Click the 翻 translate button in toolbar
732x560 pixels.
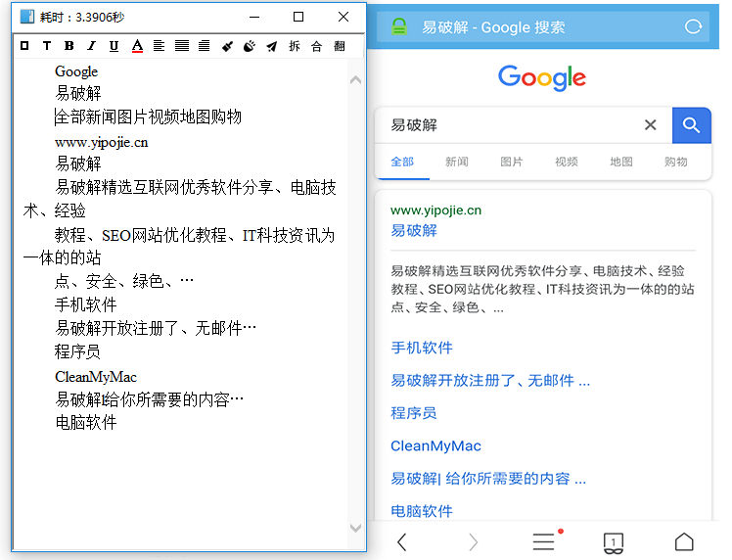click(x=340, y=46)
